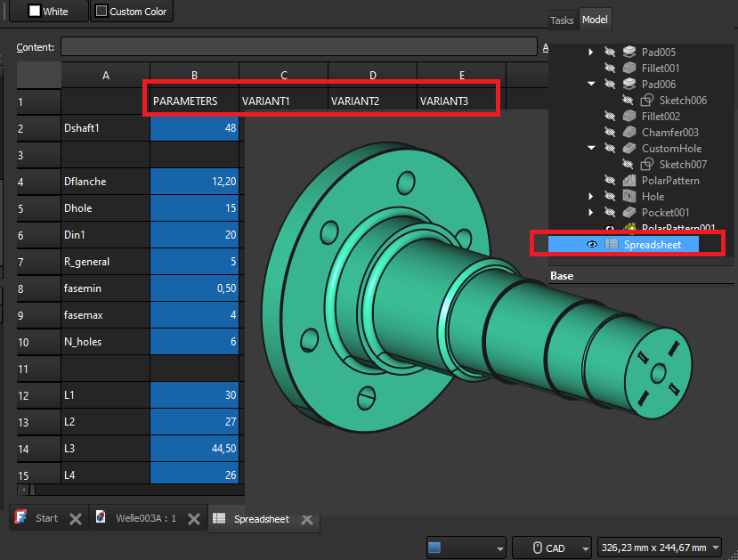Open the blue status bar dropdown
The height and width of the screenshot is (560, 738).
click(466, 548)
